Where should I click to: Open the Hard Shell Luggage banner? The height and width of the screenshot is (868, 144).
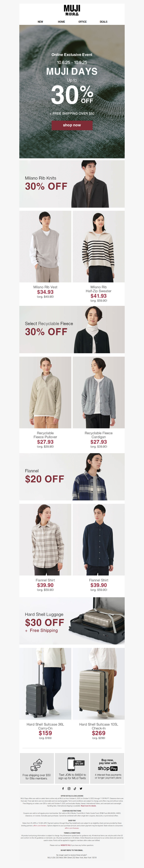(x=72, y=620)
